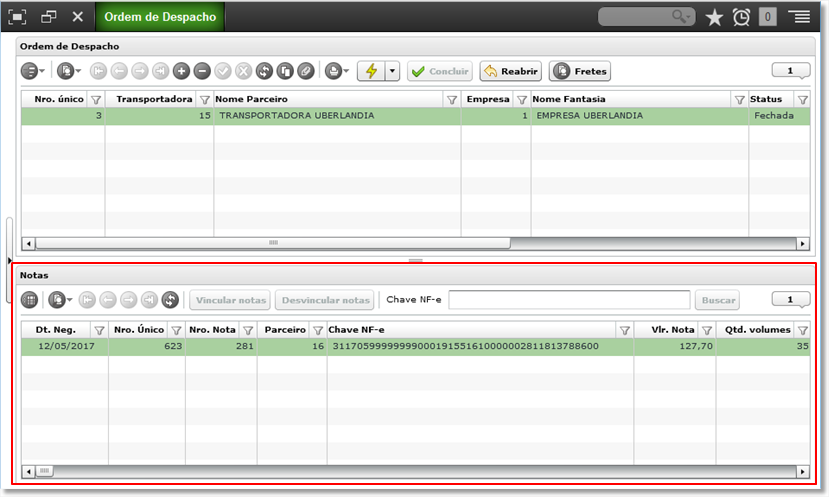Expand the lightning bolt actions dropdown arrow
This screenshot has height=497, width=829.
[392, 71]
